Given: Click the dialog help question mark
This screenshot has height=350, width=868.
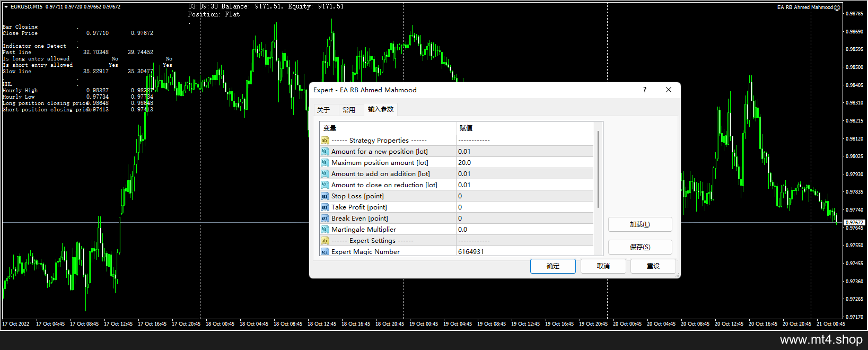Looking at the screenshot, I should pyautogui.click(x=645, y=90).
